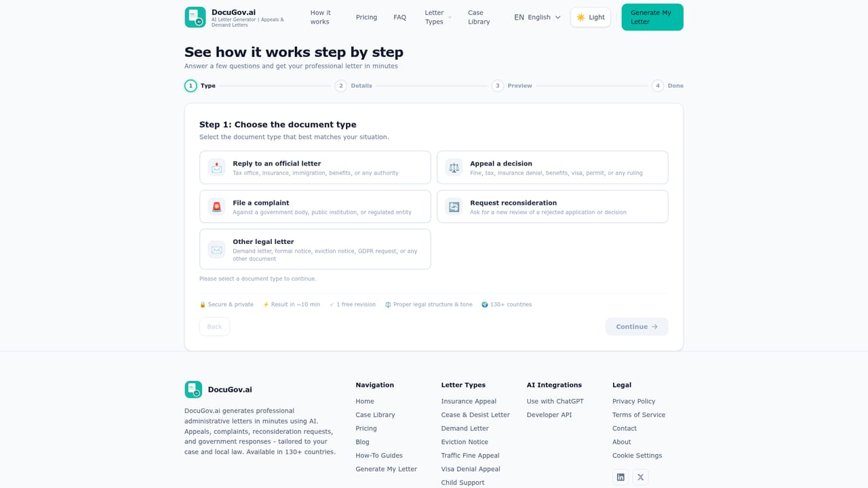Open the Eviction Notice footer link
The width and height of the screenshot is (868, 488).
click(x=465, y=442)
